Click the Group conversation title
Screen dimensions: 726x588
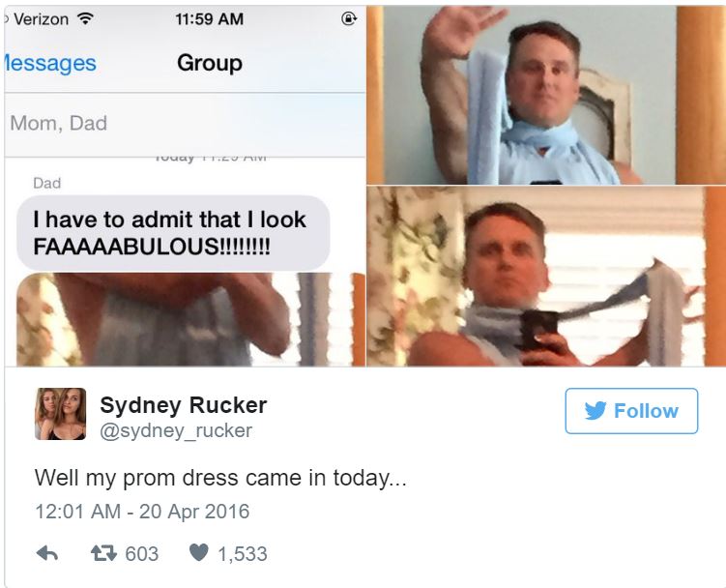[210, 63]
